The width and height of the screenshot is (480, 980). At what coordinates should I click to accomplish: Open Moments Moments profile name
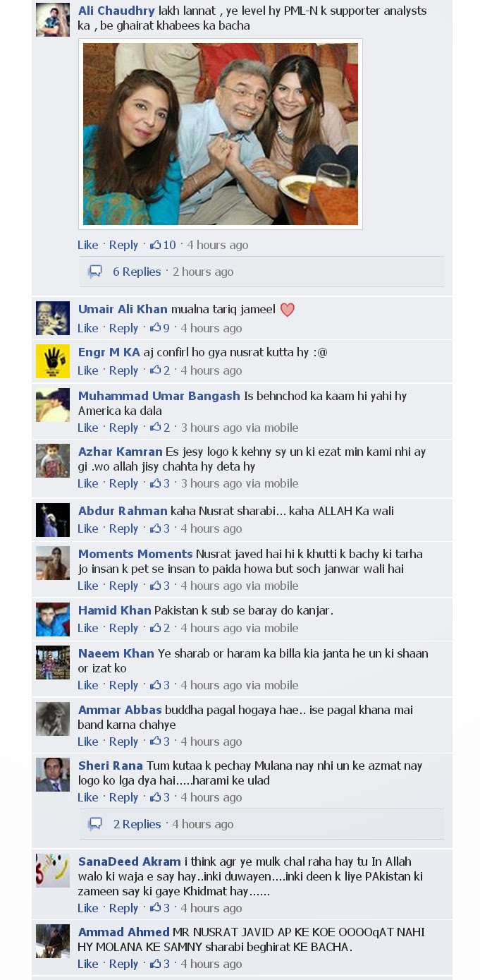pyautogui.click(x=135, y=554)
